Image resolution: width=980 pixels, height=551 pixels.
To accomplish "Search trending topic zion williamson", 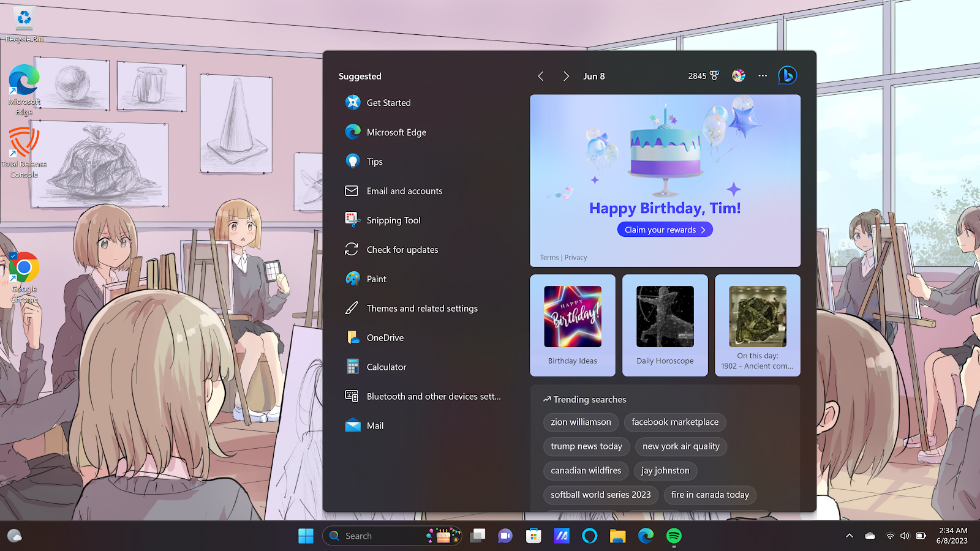I will [x=581, y=422].
